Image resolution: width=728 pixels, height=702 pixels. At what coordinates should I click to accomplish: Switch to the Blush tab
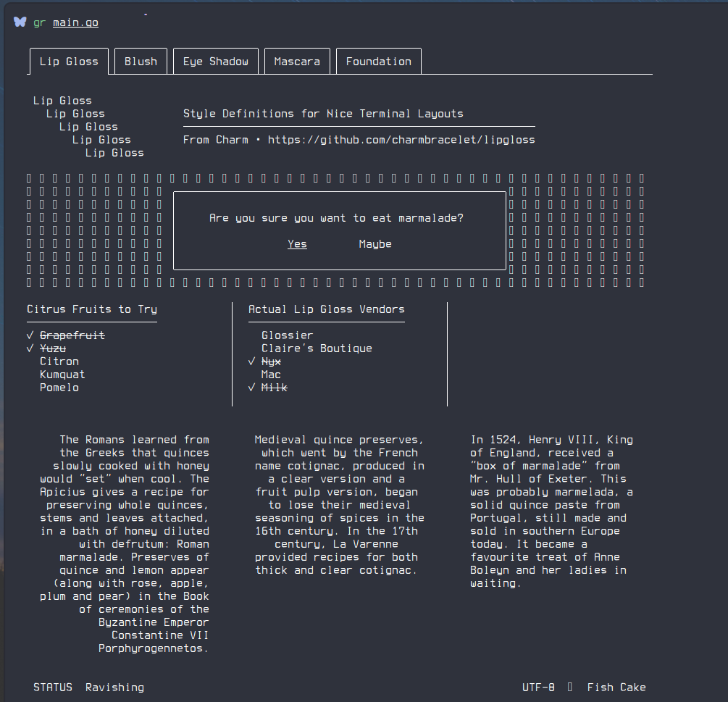141,62
